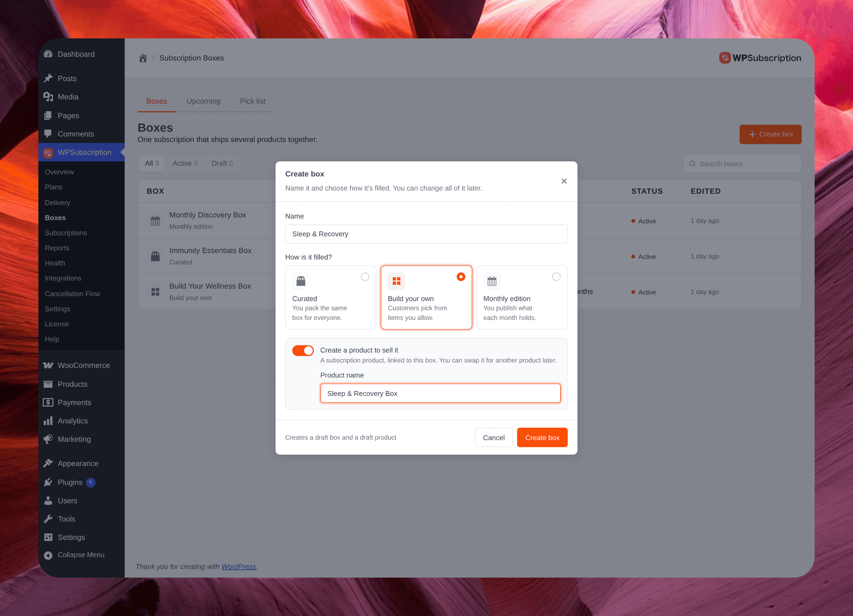Open the Pick list tab
This screenshot has height=616, width=853.
coord(253,101)
